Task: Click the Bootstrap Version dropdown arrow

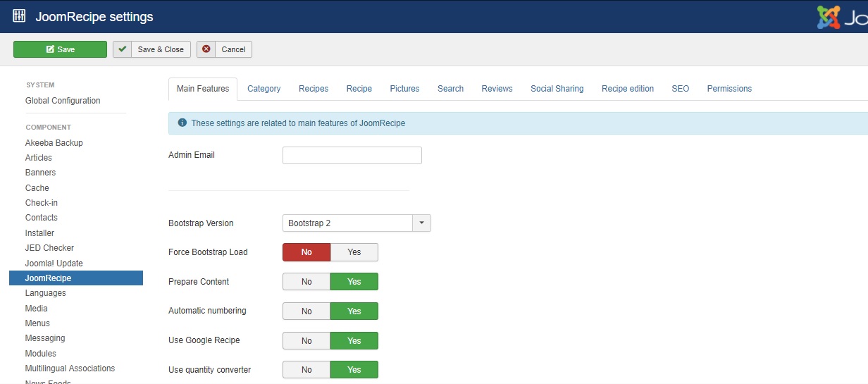Action: [x=421, y=223]
